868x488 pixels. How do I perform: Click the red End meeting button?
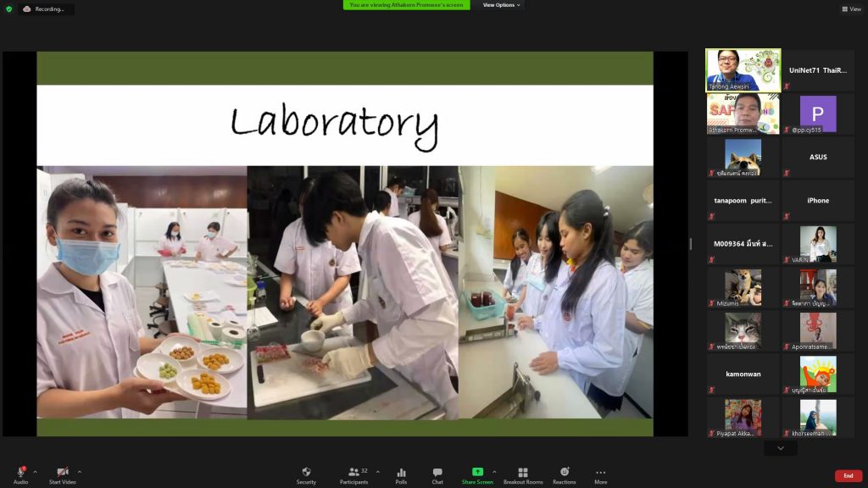(x=848, y=476)
